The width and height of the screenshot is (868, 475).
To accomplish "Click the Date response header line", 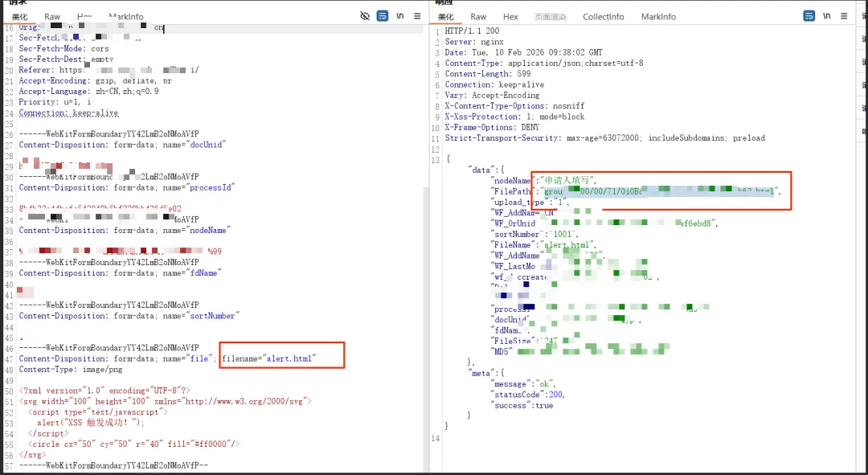I will pyautogui.click(x=524, y=52).
